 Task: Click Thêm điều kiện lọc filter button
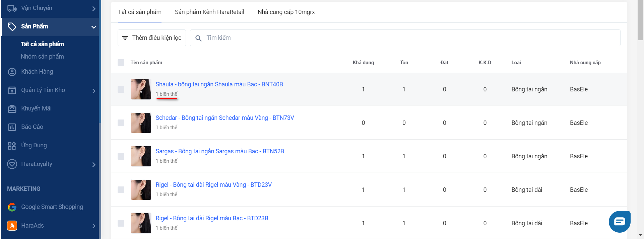(x=152, y=38)
